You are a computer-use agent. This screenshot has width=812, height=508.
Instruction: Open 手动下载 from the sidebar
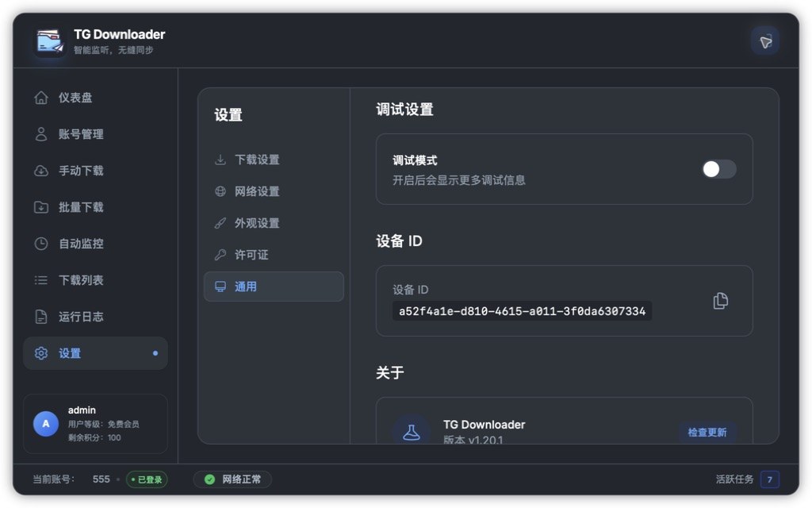(95, 171)
